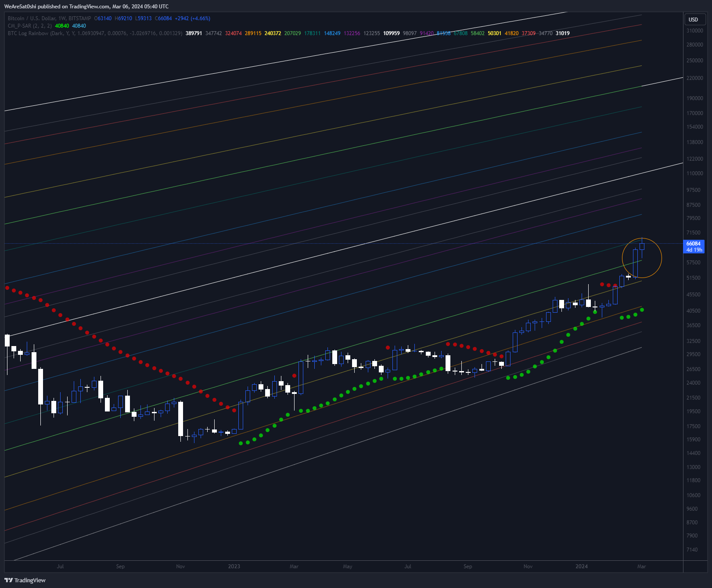The height and width of the screenshot is (588, 712).
Task: Click the 19500 price axis label
Action: [694, 411]
